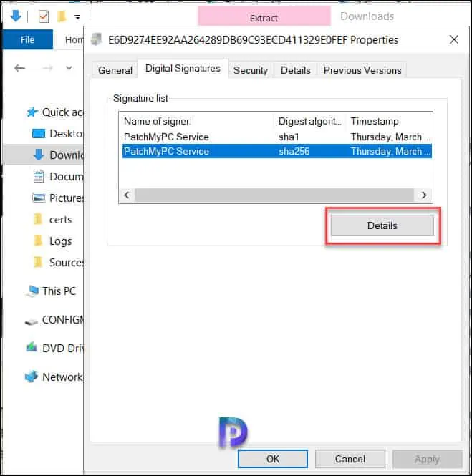Open the Recent locations dropdown chevron
This screenshot has width=472, height=476.
pyautogui.click(x=69, y=68)
